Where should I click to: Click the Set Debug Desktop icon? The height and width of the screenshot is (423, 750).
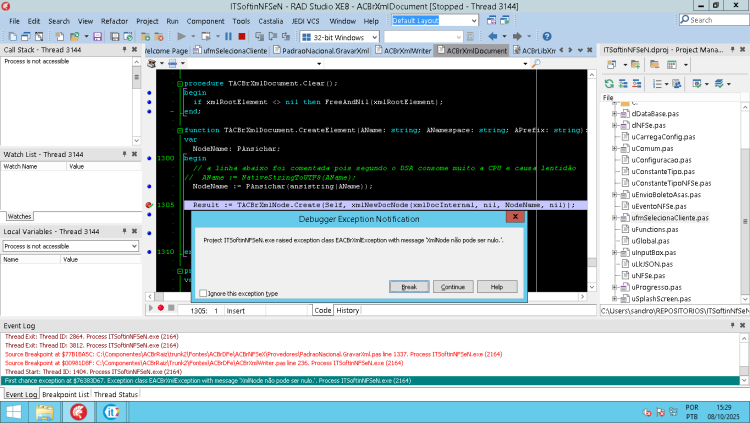505,20
